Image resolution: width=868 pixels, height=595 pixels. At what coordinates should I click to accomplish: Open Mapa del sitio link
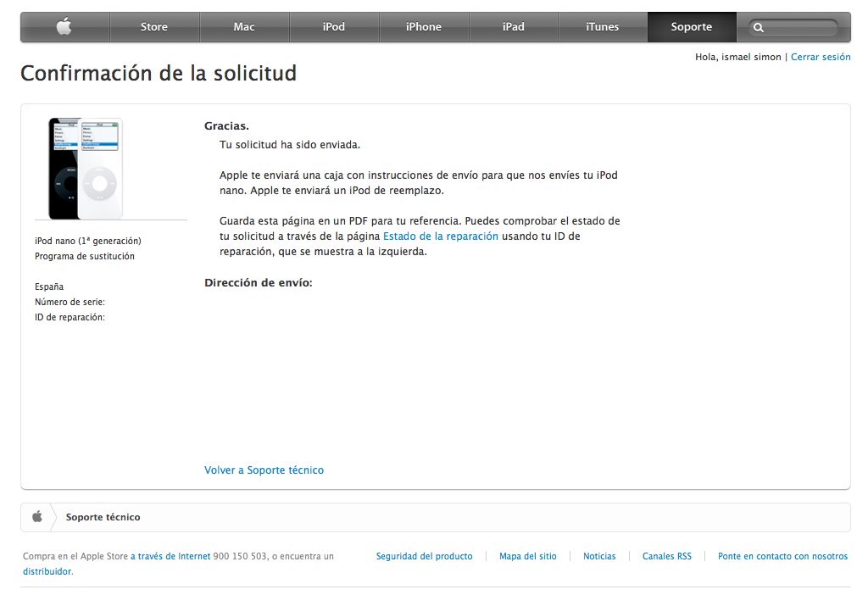527,556
